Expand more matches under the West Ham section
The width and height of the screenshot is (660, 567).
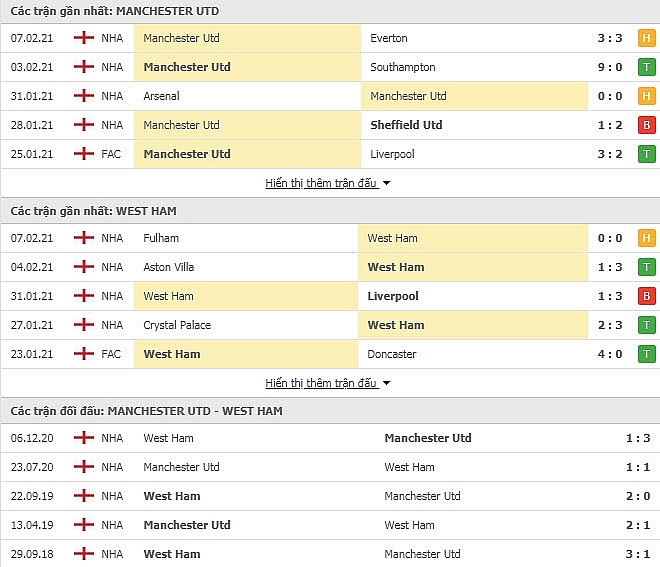[321, 383]
